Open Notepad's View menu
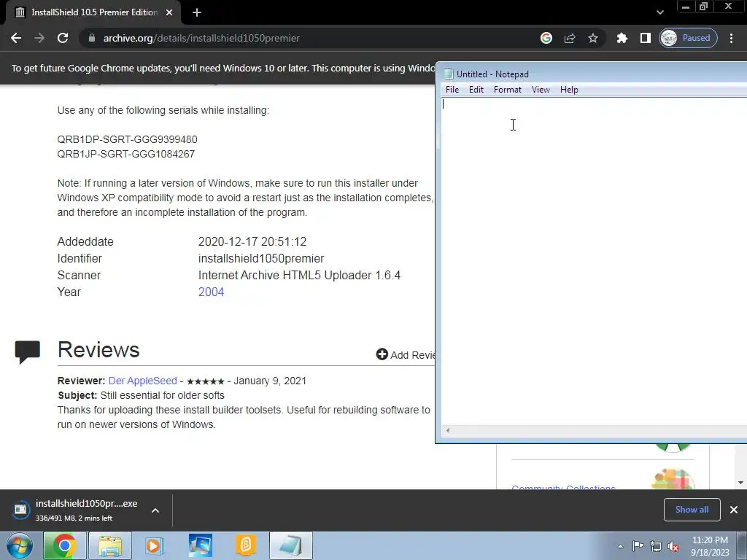The image size is (747, 560). [541, 90]
